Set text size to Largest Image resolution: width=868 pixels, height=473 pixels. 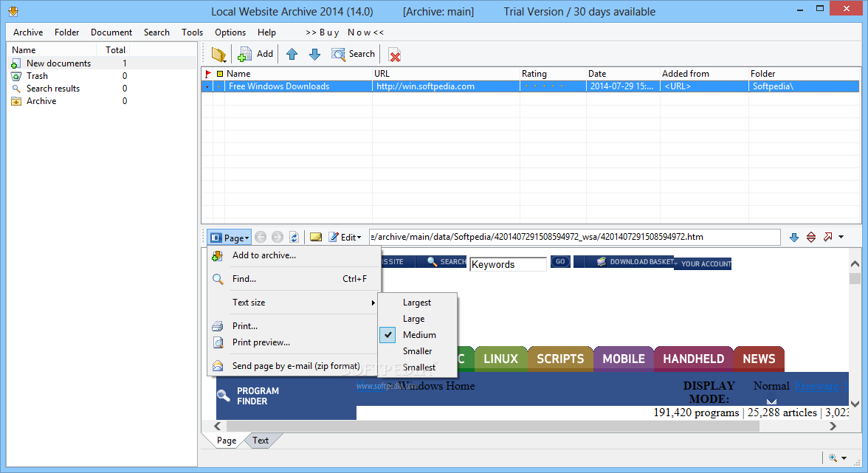click(418, 303)
